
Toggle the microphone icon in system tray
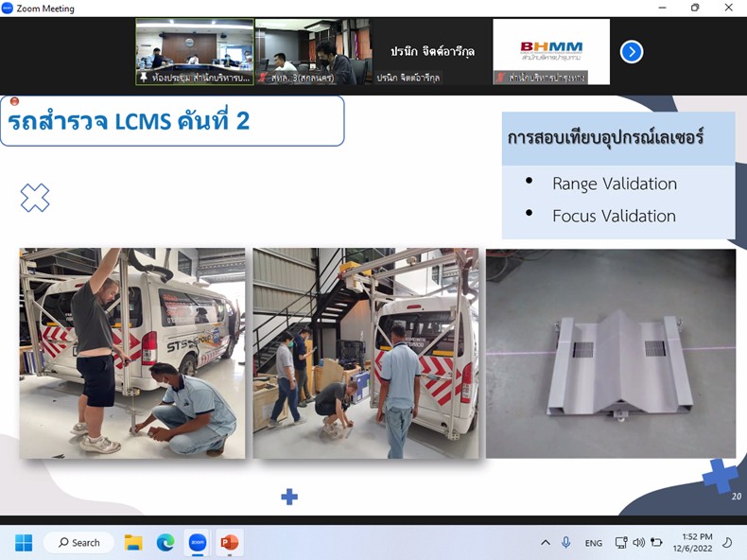(x=566, y=543)
